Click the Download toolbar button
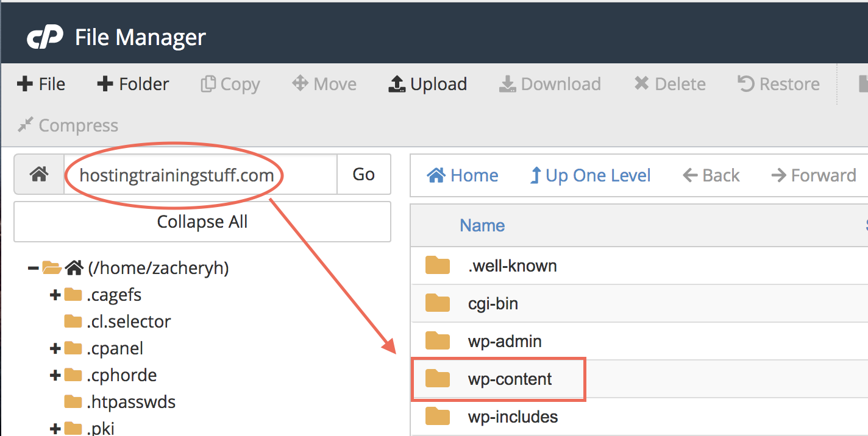The height and width of the screenshot is (436, 868). point(550,84)
